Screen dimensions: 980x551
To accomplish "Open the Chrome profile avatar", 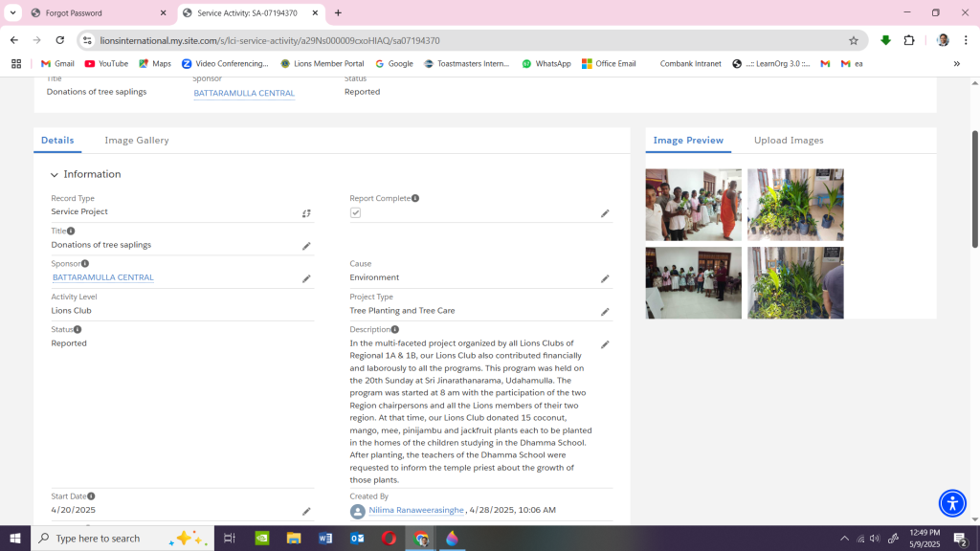I will (x=943, y=40).
